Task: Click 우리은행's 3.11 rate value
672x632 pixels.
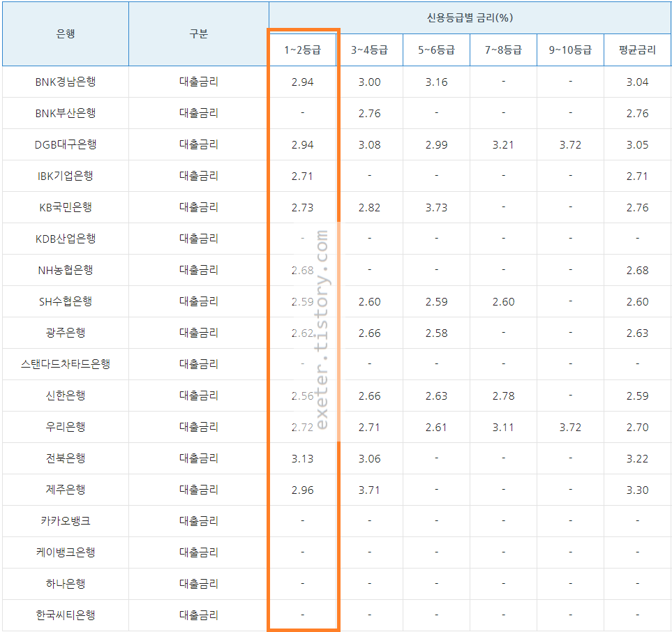Action: coord(503,427)
